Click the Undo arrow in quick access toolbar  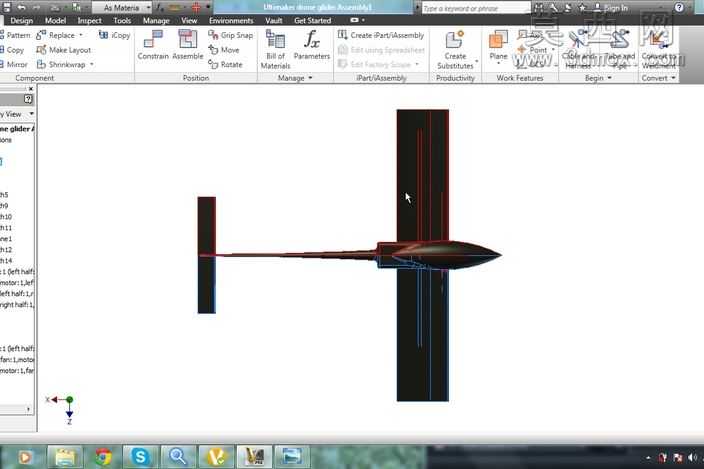pos(21,8)
